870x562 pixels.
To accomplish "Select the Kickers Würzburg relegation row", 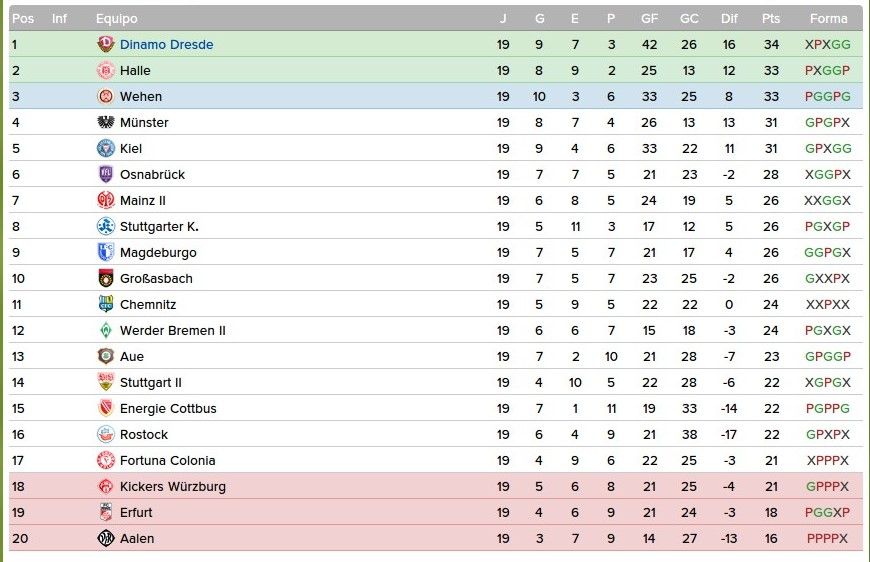I will (x=436, y=486).
